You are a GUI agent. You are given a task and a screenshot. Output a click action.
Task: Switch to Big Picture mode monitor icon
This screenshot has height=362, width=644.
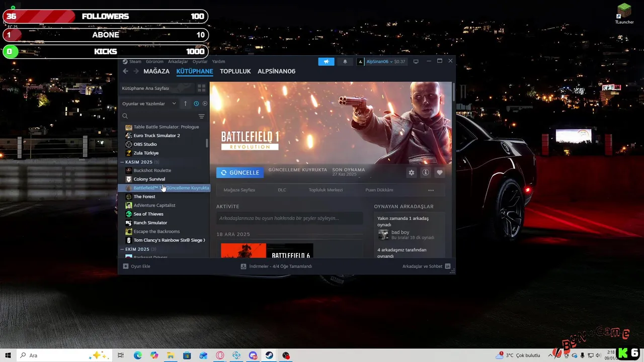(x=416, y=61)
